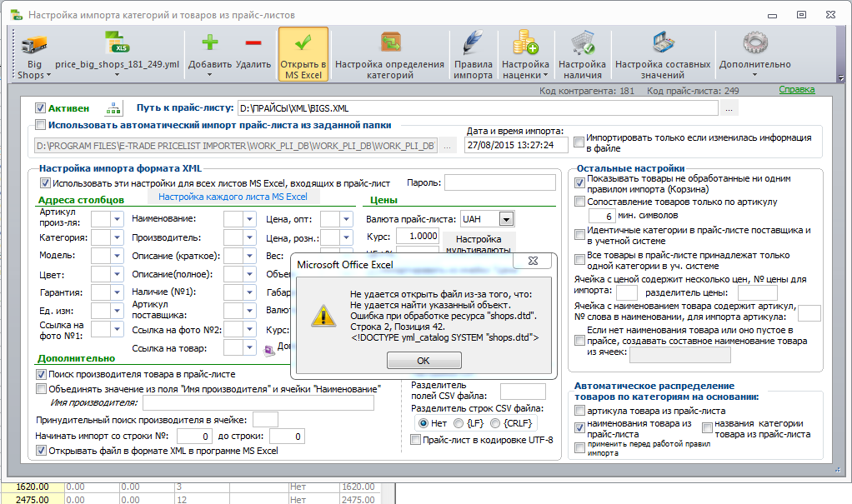
Task: Toggle show unprocessed goods (Корзина) checkbox
Action: pos(579,183)
